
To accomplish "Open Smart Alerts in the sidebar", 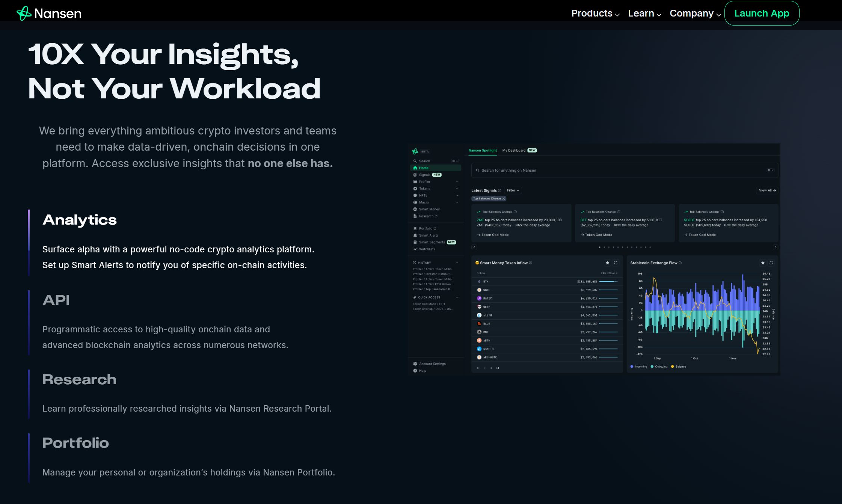I will pos(429,235).
